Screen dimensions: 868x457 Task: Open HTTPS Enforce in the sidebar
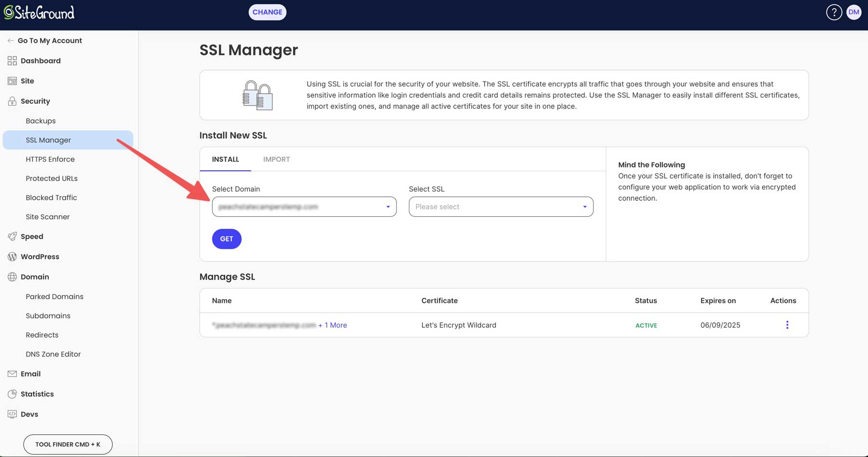pos(50,159)
